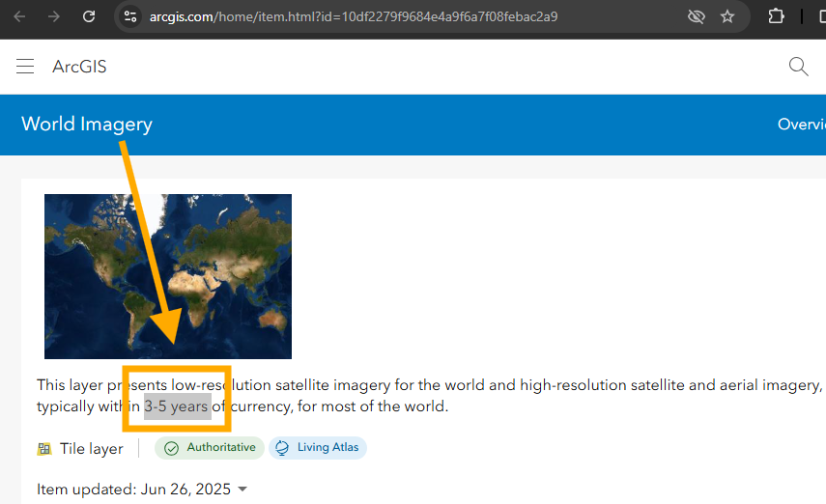
Task: Expand the Item updated date dropdown
Action: [x=242, y=490]
